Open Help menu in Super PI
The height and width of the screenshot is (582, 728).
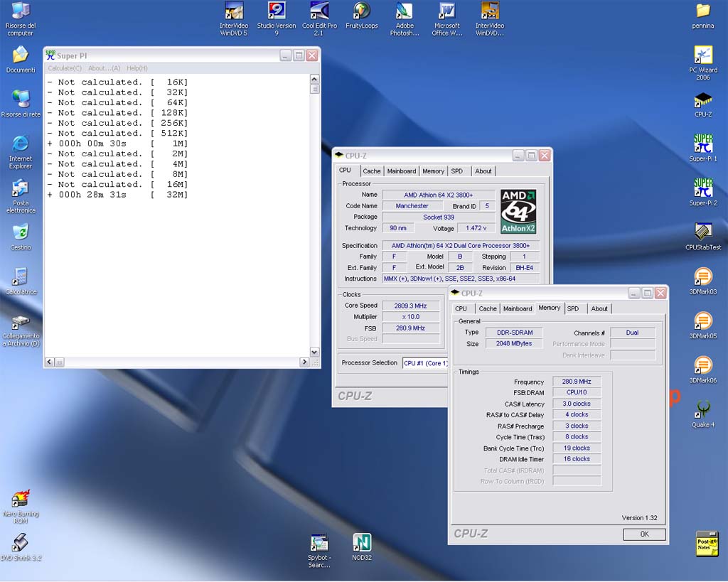pyautogui.click(x=137, y=68)
